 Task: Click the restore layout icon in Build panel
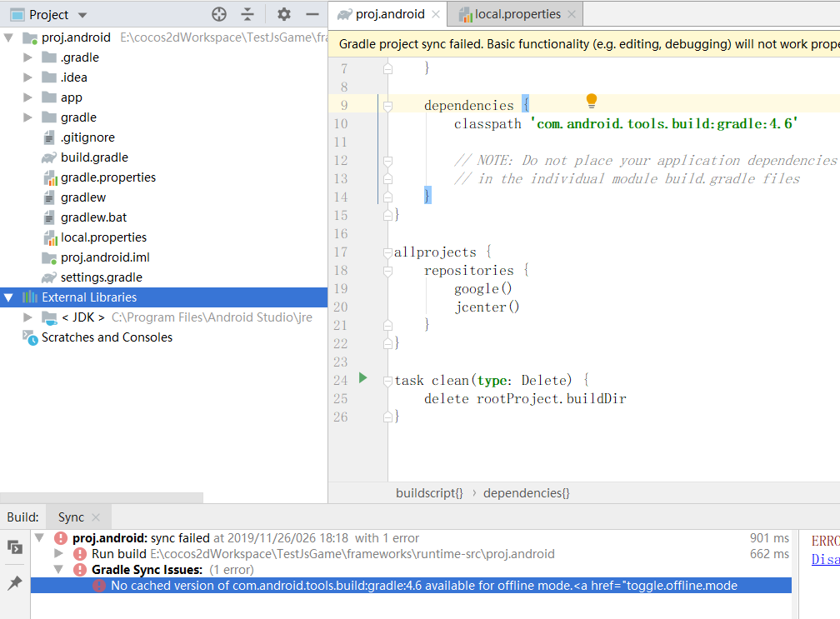15,547
